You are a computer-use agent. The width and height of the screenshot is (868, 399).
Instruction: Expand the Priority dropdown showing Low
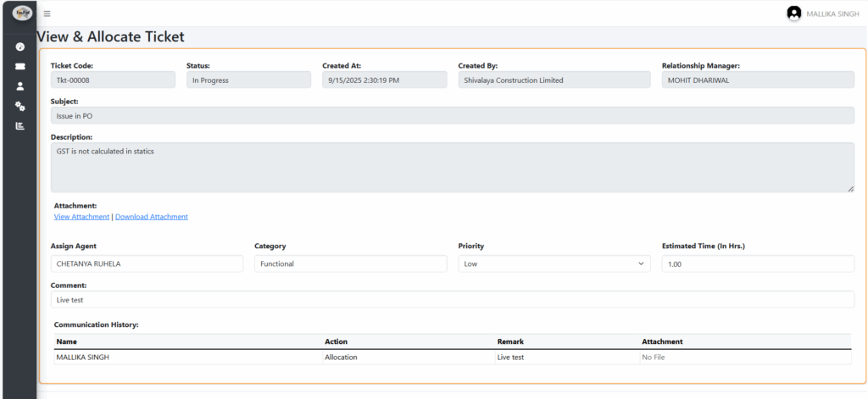pos(554,263)
